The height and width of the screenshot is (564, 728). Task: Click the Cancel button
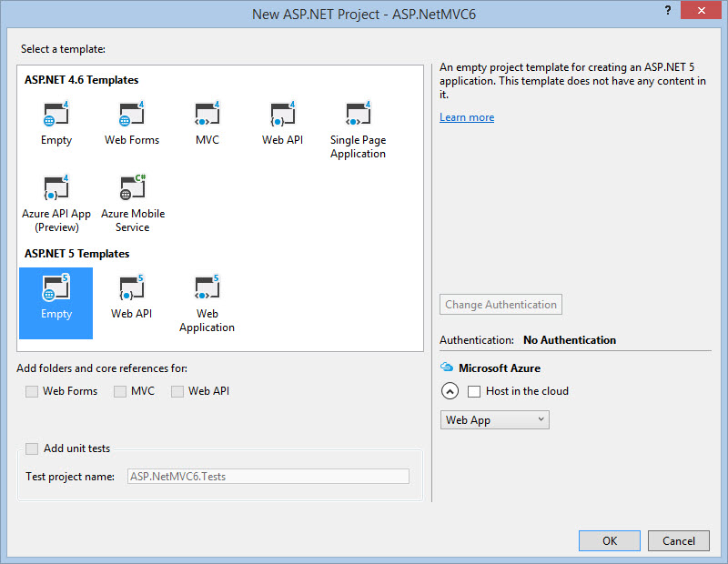[678, 540]
